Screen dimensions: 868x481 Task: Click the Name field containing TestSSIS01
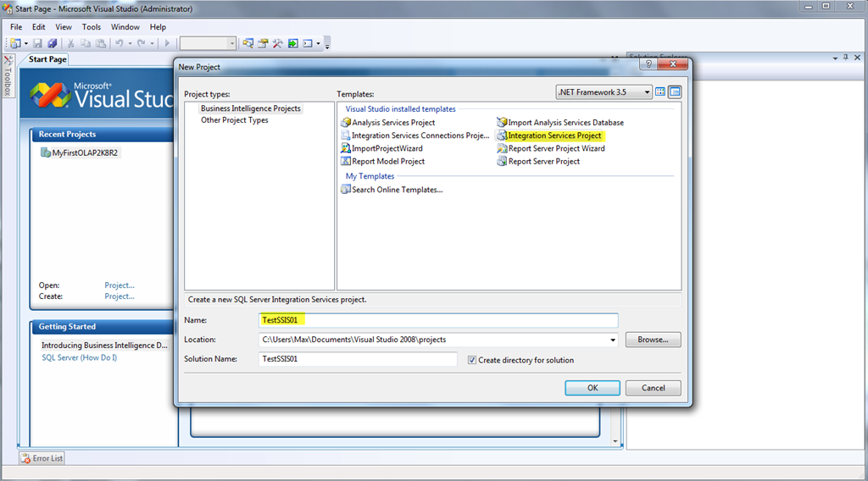(438, 320)
